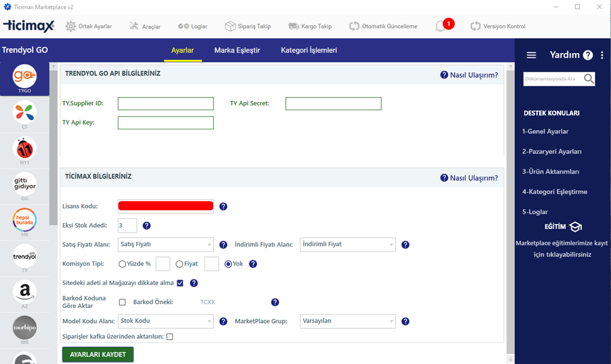Enable Siparişler kafka üzerinden aktarılsın checkbox
The image size is (611, 364).
coord(170,337)
